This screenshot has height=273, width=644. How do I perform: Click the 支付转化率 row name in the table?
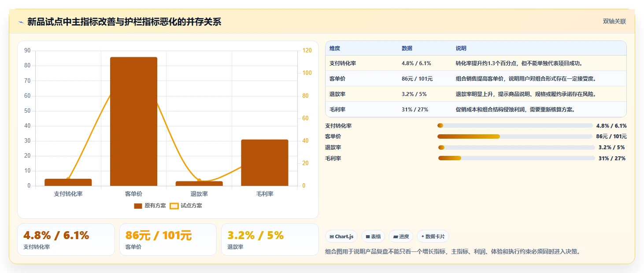[x=343, y=63]
